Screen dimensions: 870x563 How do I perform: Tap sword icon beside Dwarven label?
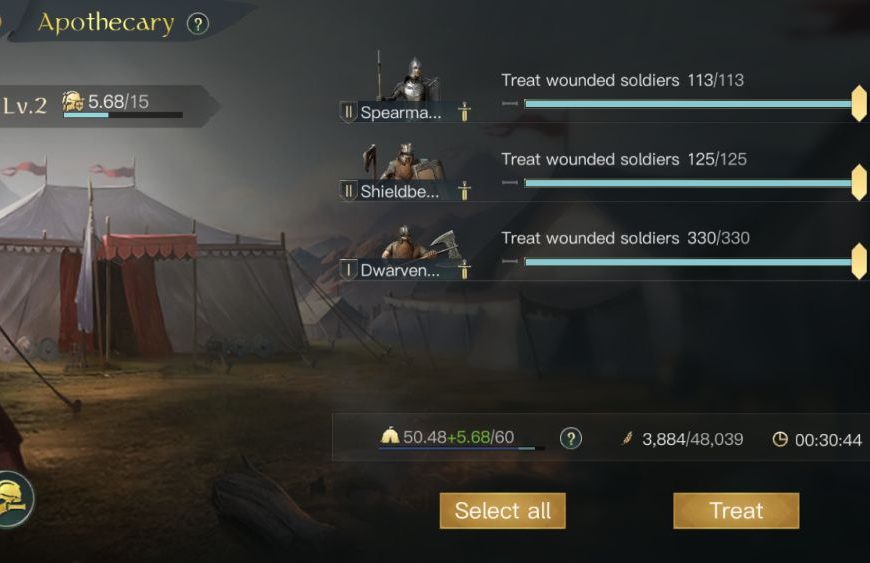coord(464,270)
